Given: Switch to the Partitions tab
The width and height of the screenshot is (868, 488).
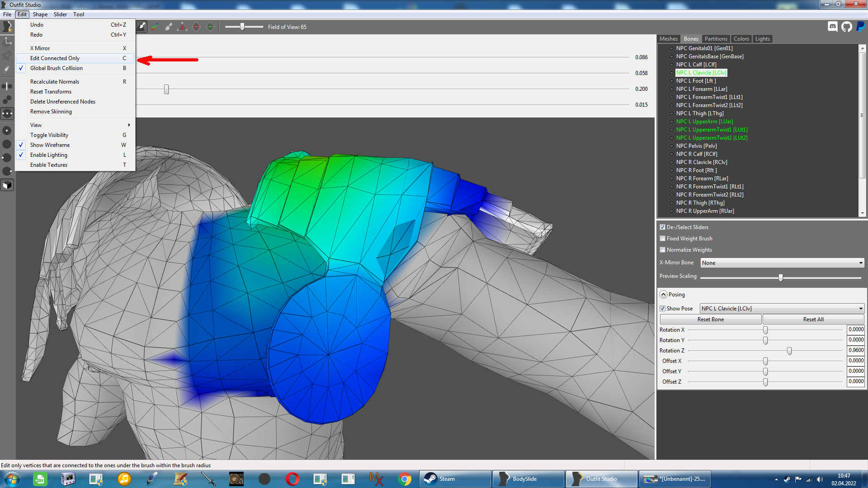Looking at the screenshot, I should [x=716, y=39].
